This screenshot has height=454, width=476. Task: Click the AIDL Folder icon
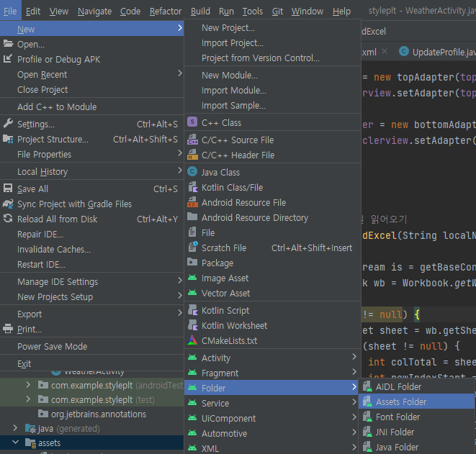point(367,386)
